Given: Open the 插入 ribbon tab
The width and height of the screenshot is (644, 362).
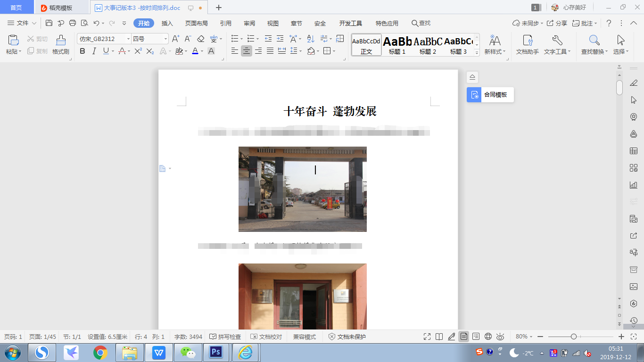Looking at the screenshot, I should pyautogui.click(x=167, y=23).
